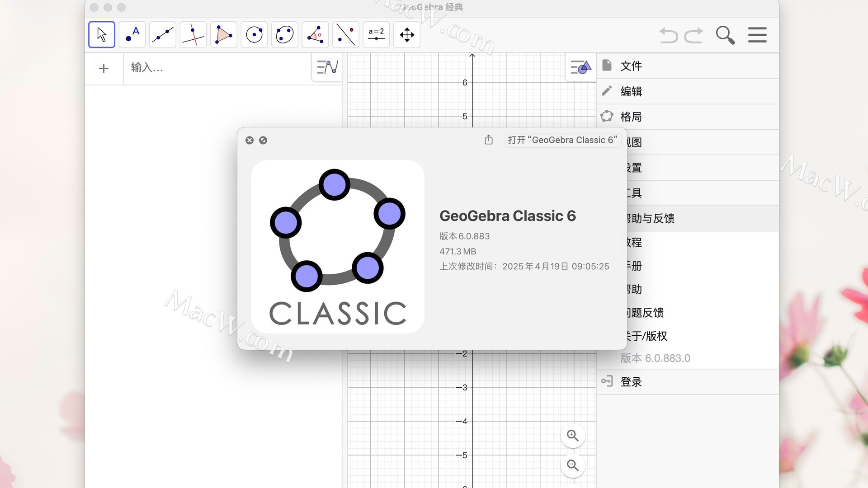Open the 手册 menu item
This screenshot has width=868, height=488.
point(702,266)
